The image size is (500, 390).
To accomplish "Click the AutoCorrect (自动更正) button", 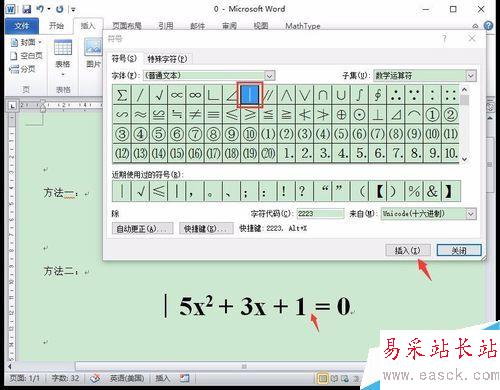I will coord(142,229).
